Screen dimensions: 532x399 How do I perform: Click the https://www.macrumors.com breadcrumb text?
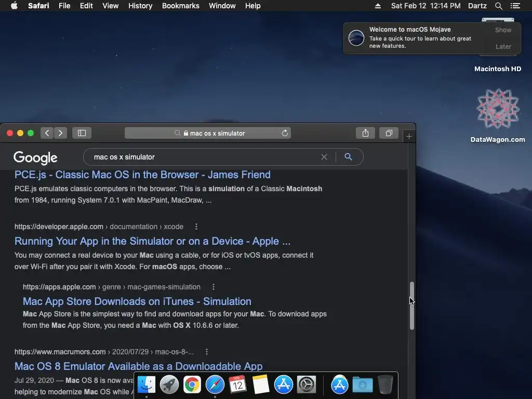(60, 352)
